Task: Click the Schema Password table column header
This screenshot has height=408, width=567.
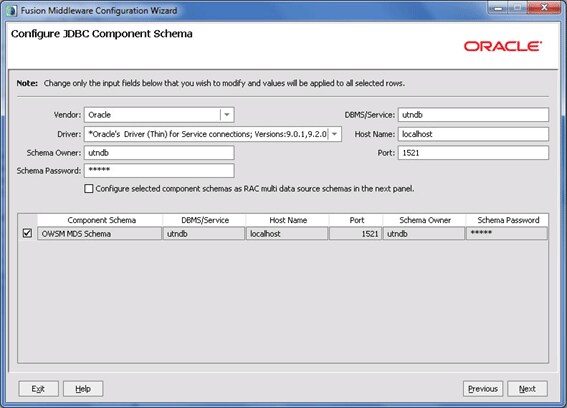Action: click(507, 220)
